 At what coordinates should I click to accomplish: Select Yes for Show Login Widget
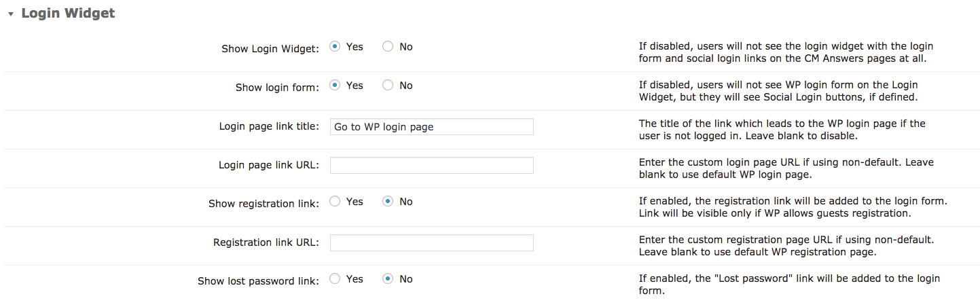335,47
